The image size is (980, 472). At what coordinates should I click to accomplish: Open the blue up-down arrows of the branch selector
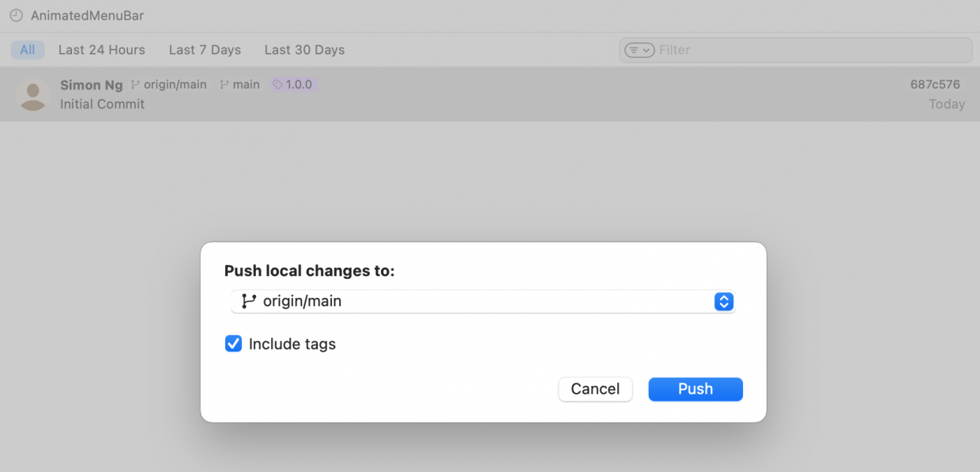coord(724,301)
